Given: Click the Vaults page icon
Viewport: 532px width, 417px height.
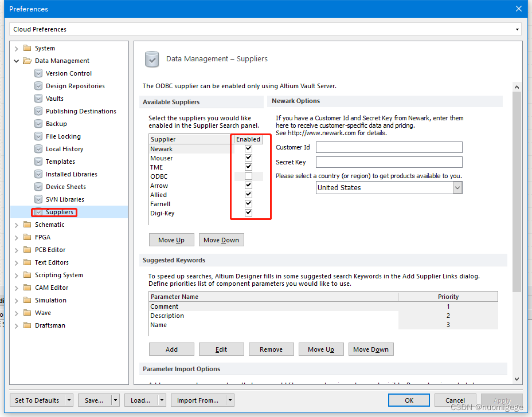Looking at the screenshot, I should click(x=38, y=99).
